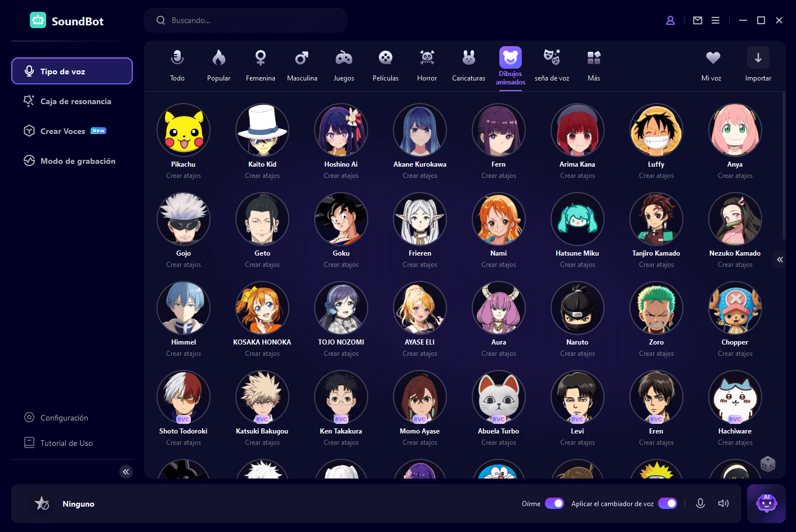Select the Hachiware voice avatar

tap(735, 396)
